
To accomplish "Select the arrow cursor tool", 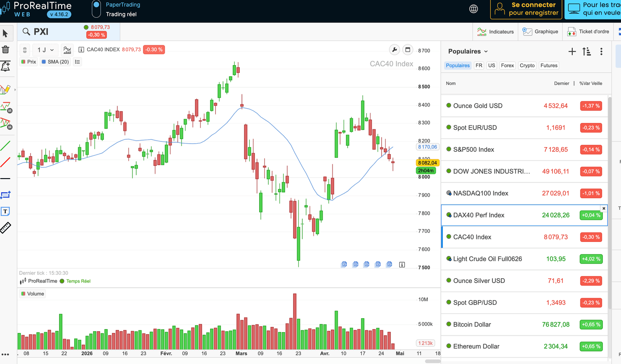I will (5, 34).
